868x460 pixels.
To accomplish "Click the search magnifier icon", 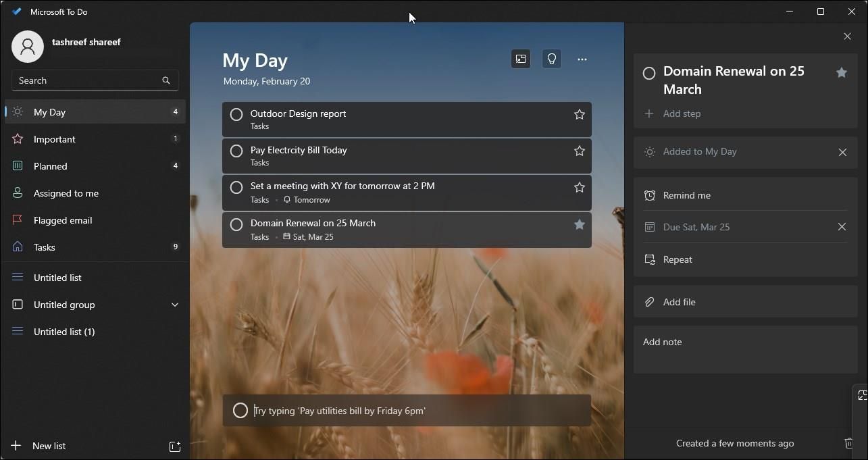I will [166, 80].
